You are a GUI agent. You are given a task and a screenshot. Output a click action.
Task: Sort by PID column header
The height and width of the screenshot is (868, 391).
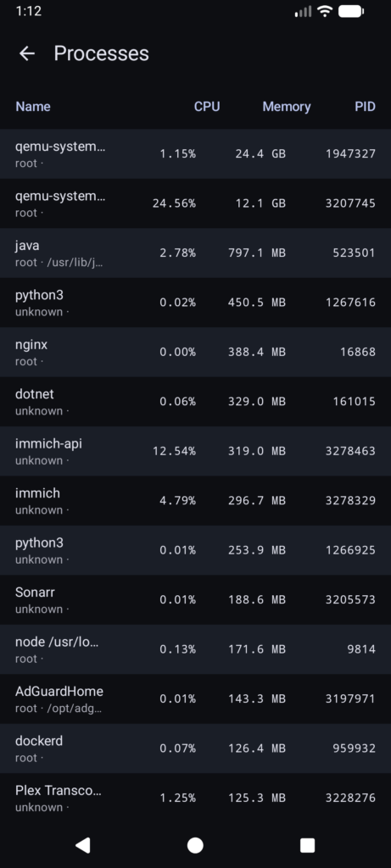pyautogui.click(x=365, y=106)
